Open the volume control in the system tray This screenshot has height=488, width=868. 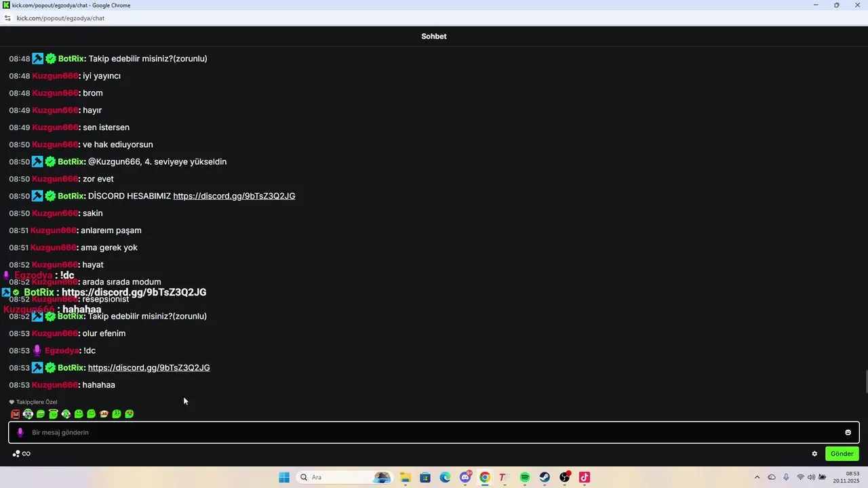pos(811,477)
